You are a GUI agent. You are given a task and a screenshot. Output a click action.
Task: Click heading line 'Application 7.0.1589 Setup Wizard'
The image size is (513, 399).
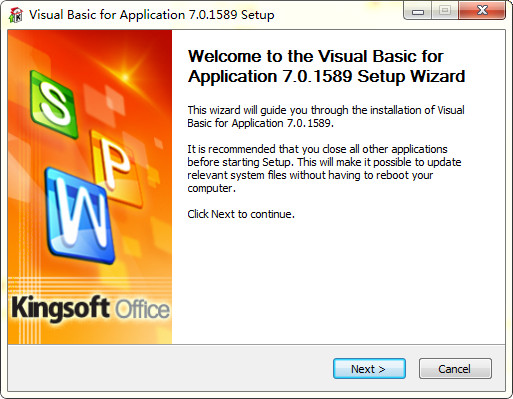(x=326, y=76)
